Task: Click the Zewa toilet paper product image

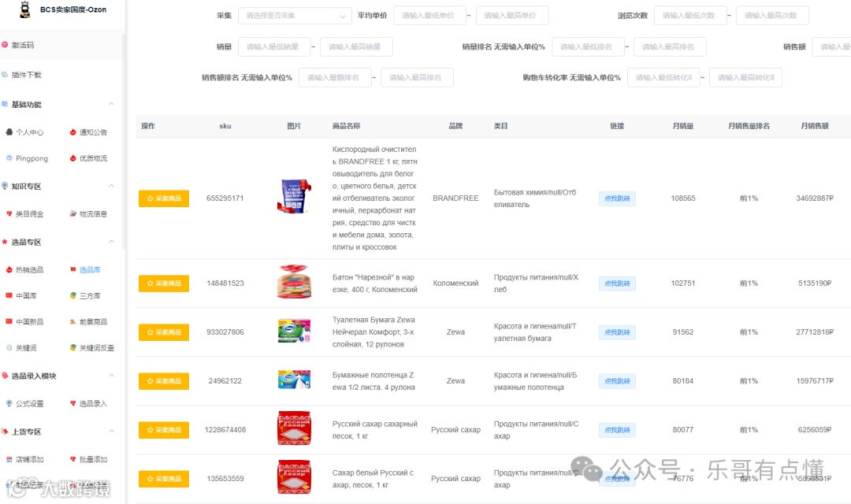Action: coord(294,331)
